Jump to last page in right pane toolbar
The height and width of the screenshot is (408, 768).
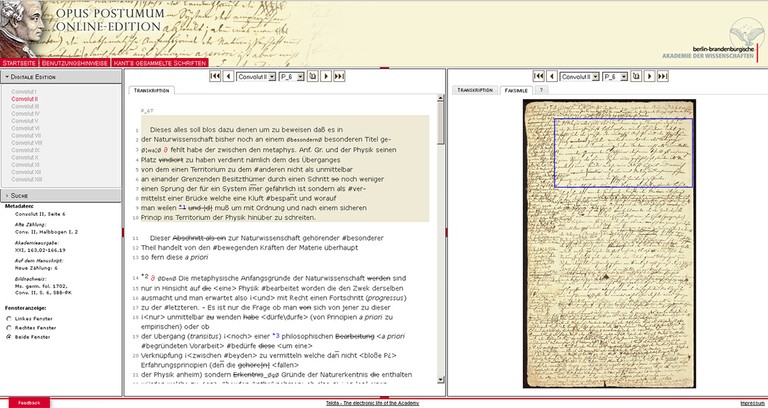pyautogui.click(x=663, y=76)
